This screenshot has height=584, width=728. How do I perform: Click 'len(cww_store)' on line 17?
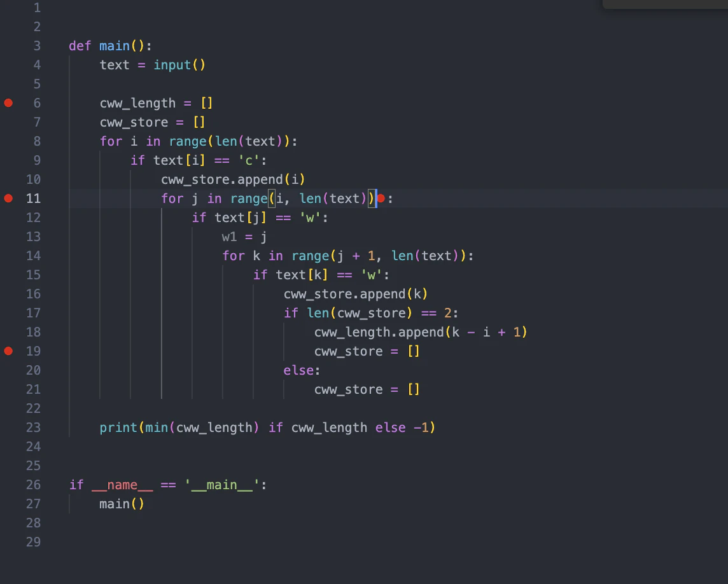[360, 313]
